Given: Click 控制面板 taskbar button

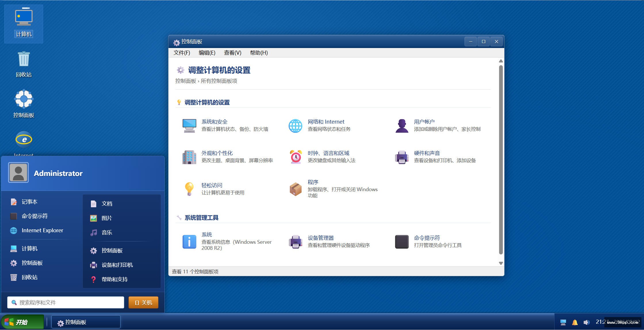Looking at the screenshot, I should pyautogui.click(x=86, y=322).
